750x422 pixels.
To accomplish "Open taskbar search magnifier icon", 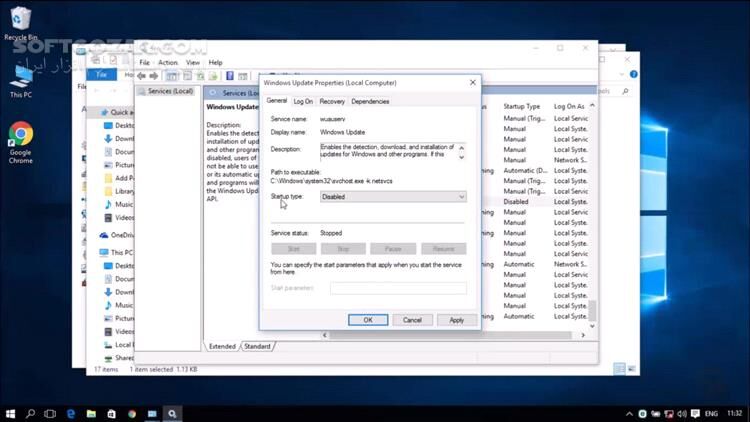I will 30,412.
